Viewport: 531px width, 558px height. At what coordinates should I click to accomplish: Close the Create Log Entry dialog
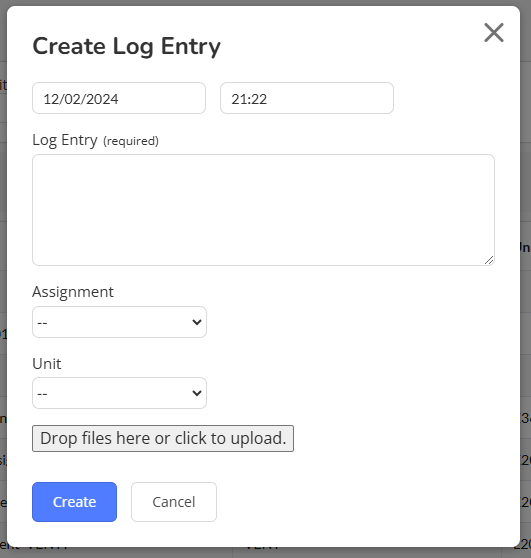click(494, 32)
